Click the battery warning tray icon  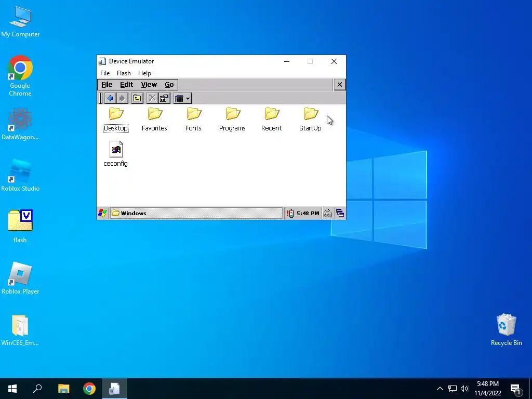pos(290,214)
